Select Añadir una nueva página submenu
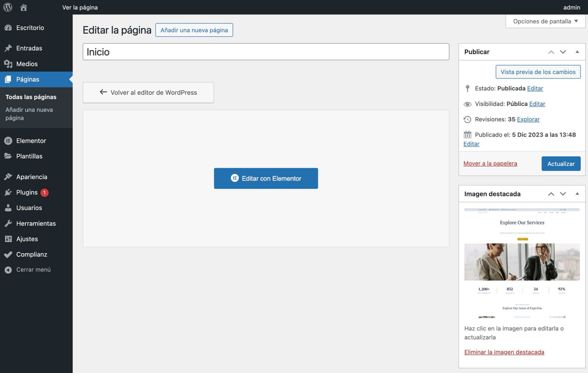Screen dimensions: 588x373 point(29,114)
